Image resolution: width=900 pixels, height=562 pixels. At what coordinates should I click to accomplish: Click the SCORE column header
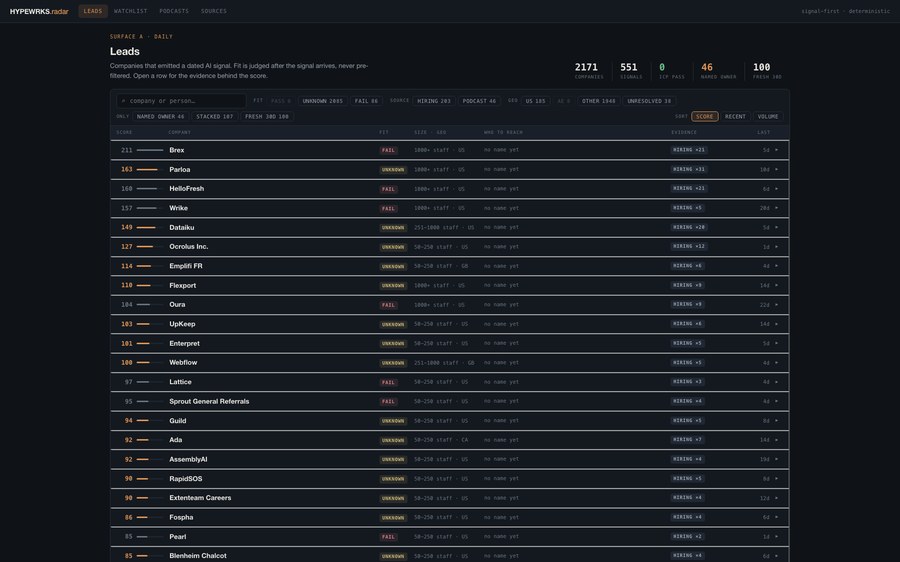124,133
